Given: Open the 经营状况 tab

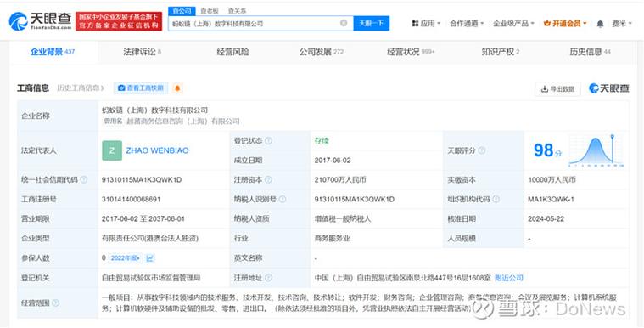Looking at the screenshot, I should click(x=411, y=52).
